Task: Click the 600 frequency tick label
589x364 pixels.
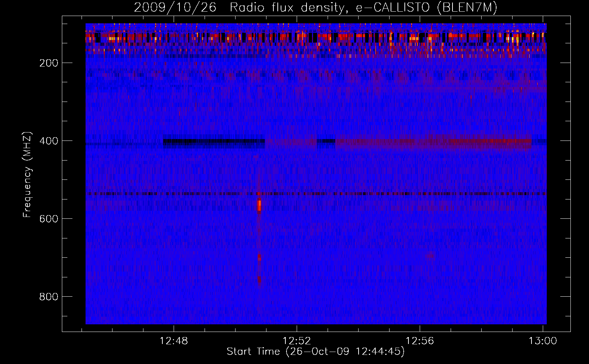Action: [x=49, y=219]
